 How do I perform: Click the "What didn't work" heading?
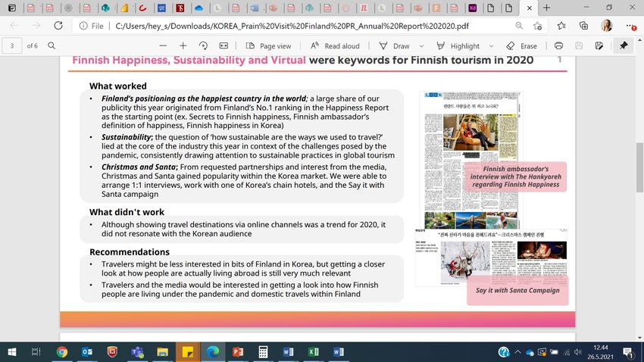127,212
